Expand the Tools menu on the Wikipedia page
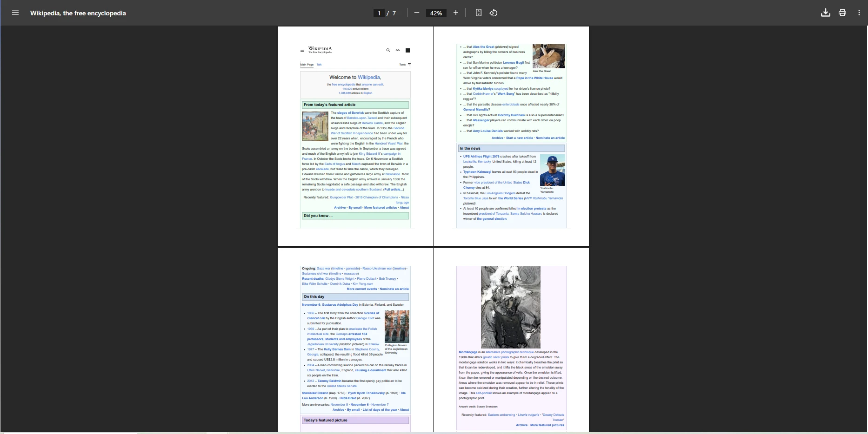Image resolution: width=868 pixels, height=434 pixels. tap(402, 65)
